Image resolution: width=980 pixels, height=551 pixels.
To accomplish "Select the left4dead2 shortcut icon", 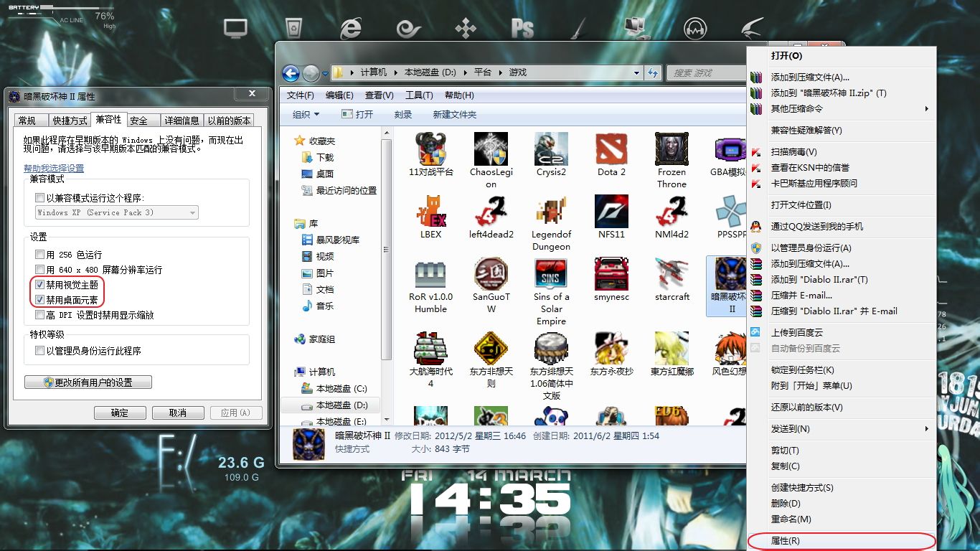I will tap(491, 212).
